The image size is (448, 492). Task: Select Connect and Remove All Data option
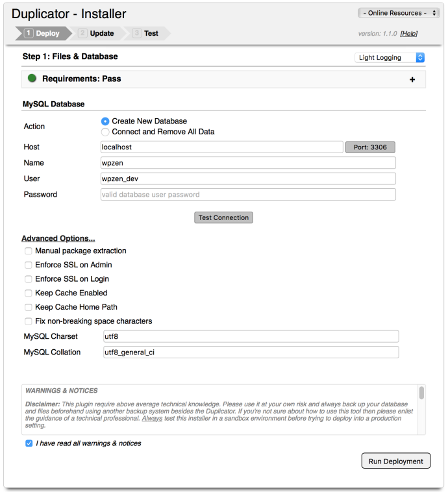(105, 132)
